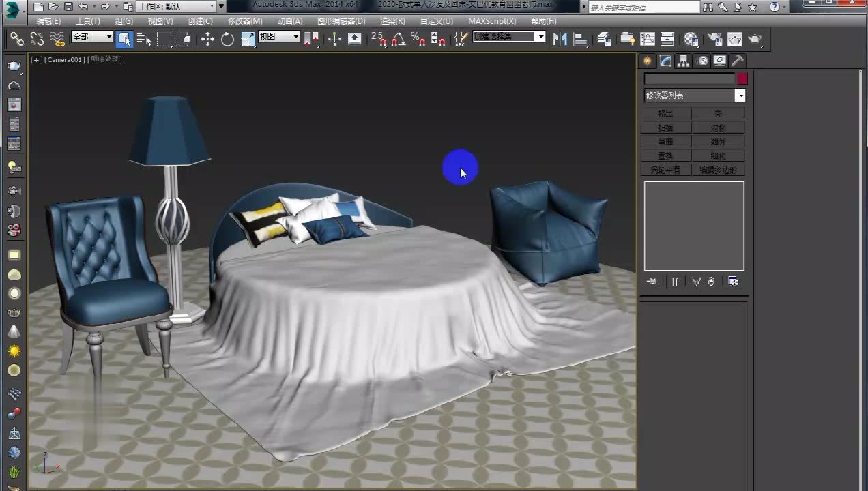Viewport: 868px width, 491px height.
Task: Open the Select and Scale tool
Action: [247, 39]
